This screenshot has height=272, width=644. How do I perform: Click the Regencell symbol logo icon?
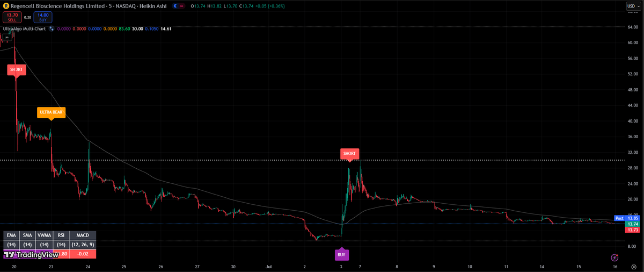coord(6,6)
